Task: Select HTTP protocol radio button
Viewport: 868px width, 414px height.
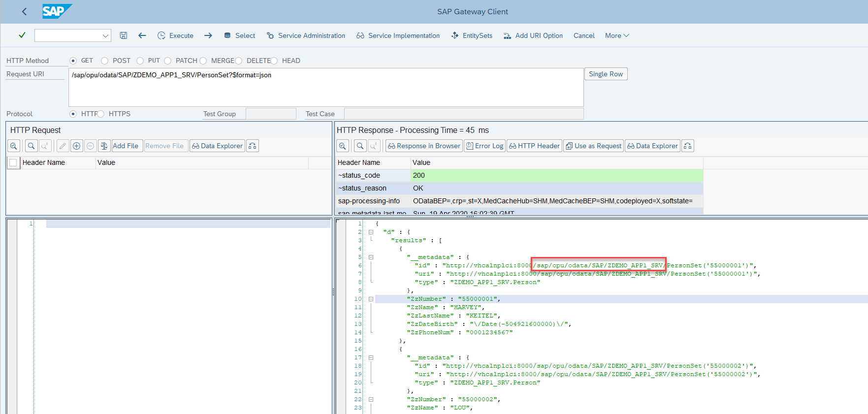Action: pyautogui.click(x=73, y=114)
